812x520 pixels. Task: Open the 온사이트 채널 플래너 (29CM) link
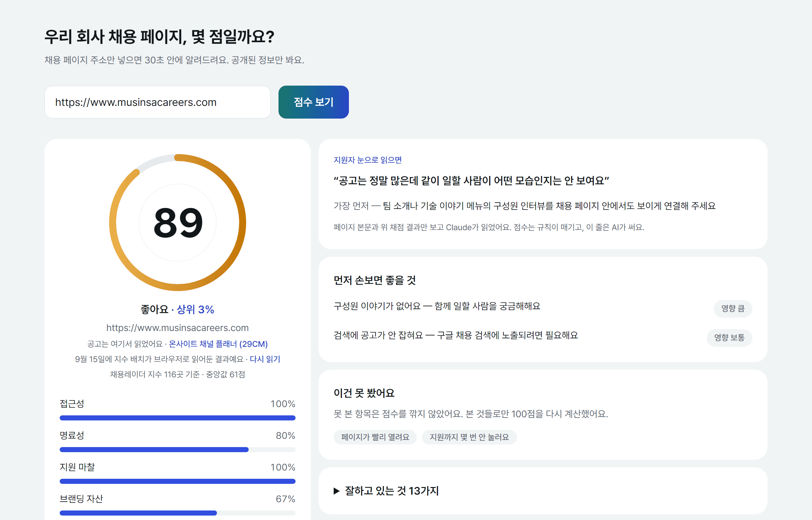[218, 344]
